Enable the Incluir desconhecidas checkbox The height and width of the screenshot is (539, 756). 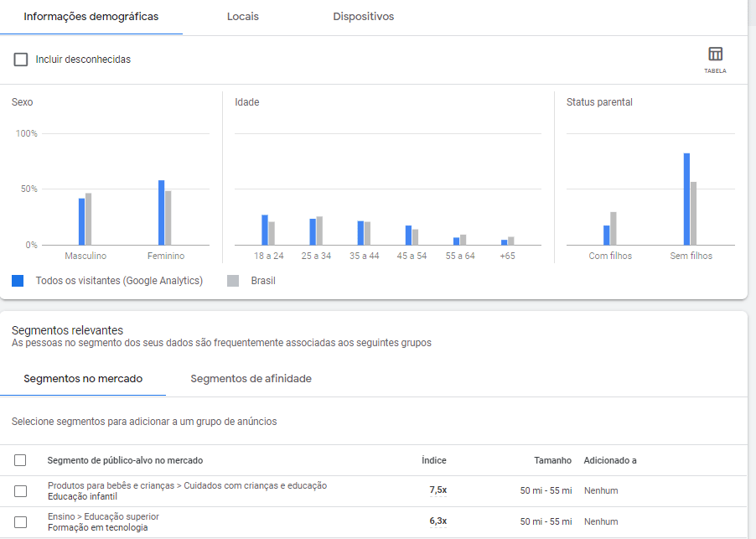21,60
